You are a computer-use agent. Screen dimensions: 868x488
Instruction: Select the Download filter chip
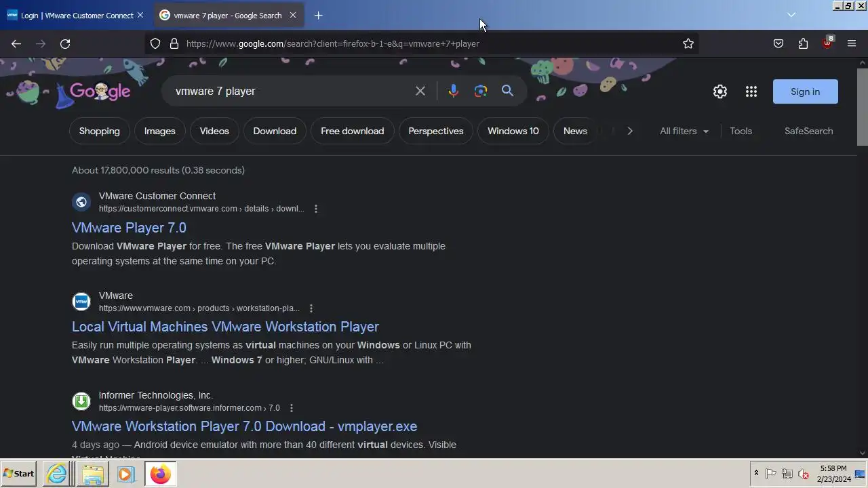point(275,131)
